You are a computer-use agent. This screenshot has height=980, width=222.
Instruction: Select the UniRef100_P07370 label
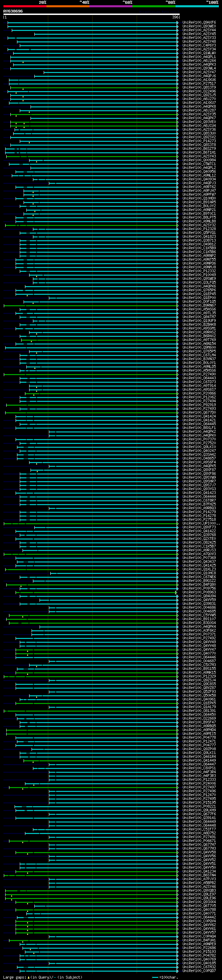coord(199,439)
